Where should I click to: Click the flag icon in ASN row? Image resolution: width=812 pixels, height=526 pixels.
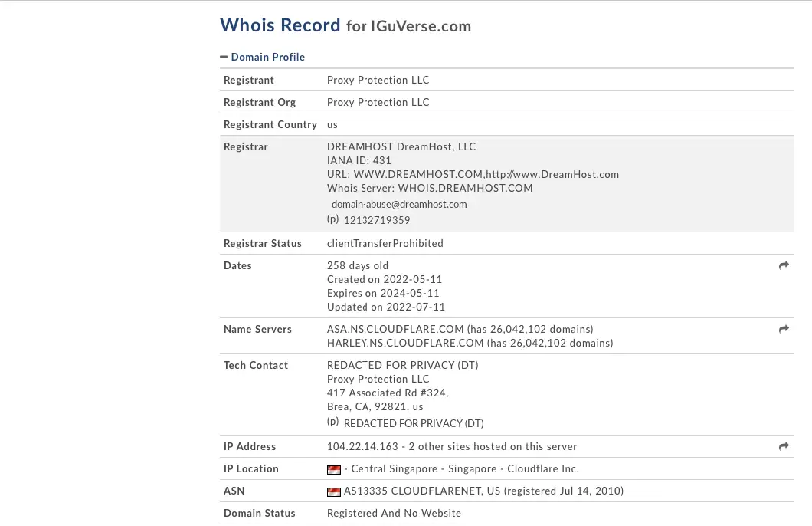[x=334, y=491]
